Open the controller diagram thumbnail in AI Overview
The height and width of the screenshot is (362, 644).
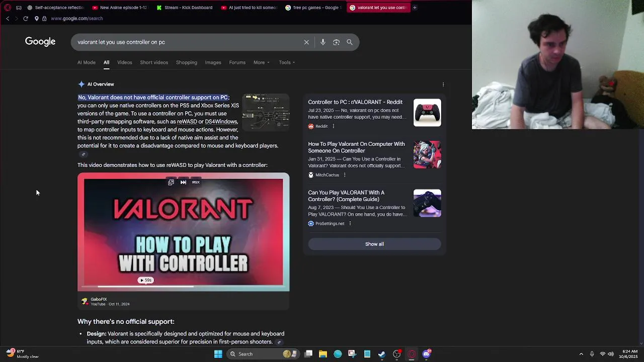point(266,112)
